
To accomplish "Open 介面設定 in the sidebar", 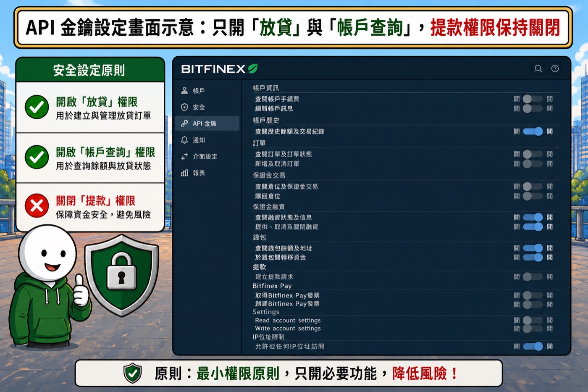I will click(207, 156).
